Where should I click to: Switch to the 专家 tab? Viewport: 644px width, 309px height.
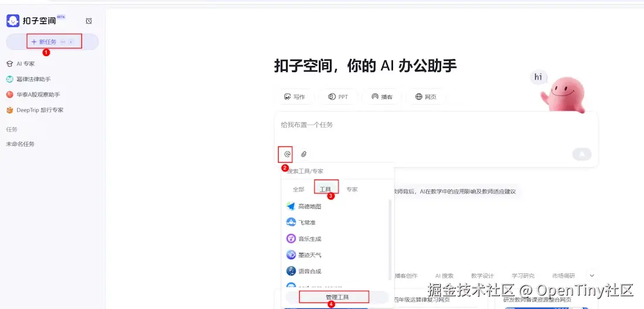(x=352, y=189)
